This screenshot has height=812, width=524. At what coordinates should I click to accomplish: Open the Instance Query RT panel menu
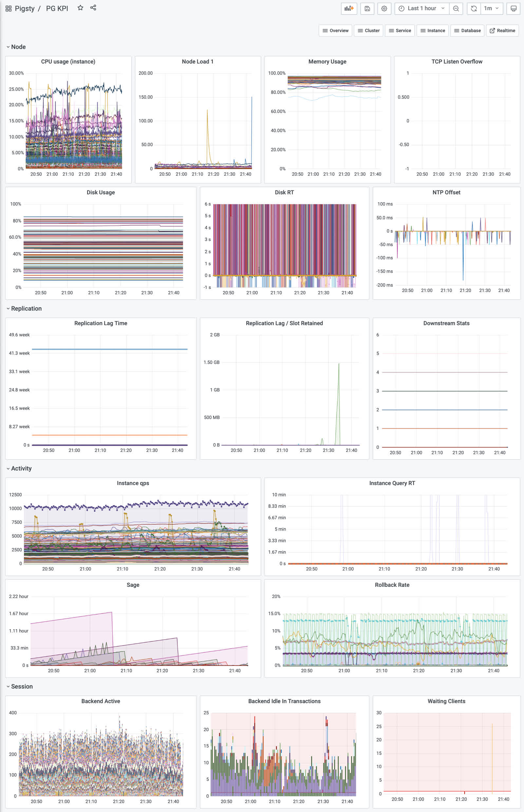(x=392, y=483)
